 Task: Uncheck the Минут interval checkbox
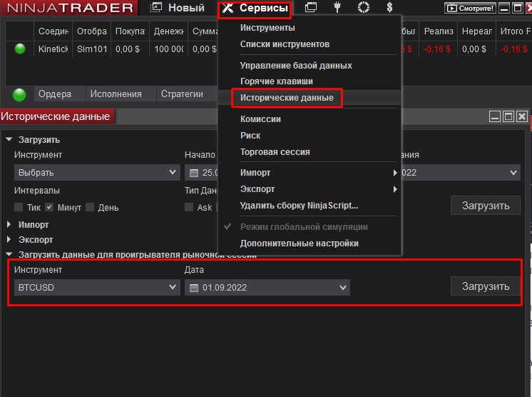[49, 207]
